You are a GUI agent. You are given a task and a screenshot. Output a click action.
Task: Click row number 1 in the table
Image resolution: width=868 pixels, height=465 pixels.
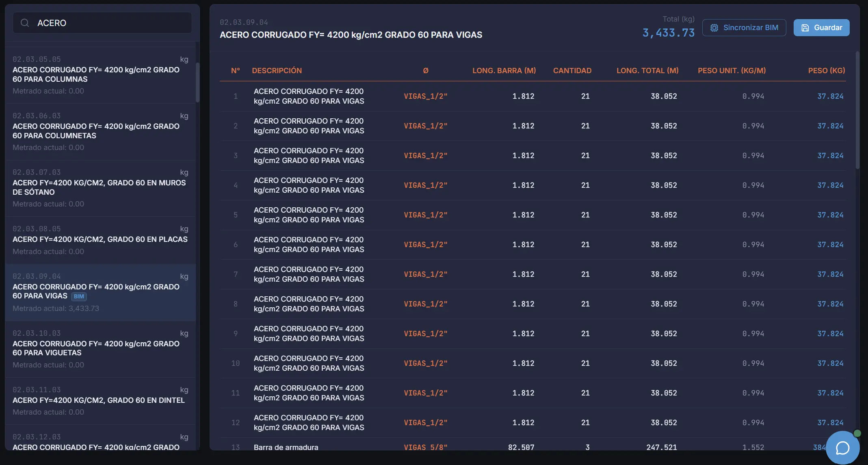tap(236, 96)
